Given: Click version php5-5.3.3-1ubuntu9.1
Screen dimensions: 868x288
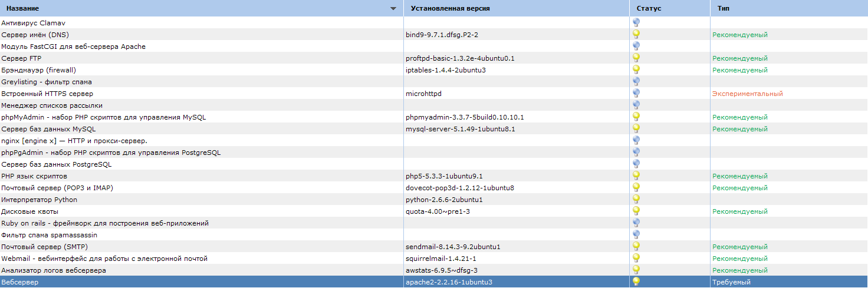Looking at the screenshot, I should coord(444,176).
